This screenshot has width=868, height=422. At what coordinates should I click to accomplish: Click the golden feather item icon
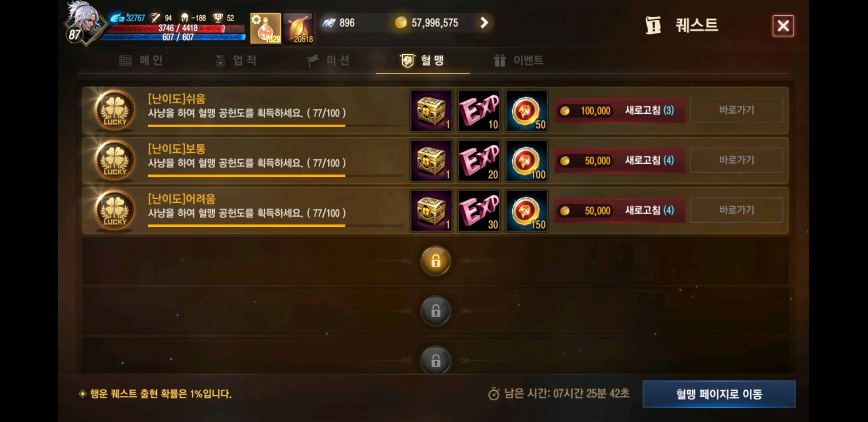(x=298, y=28)
